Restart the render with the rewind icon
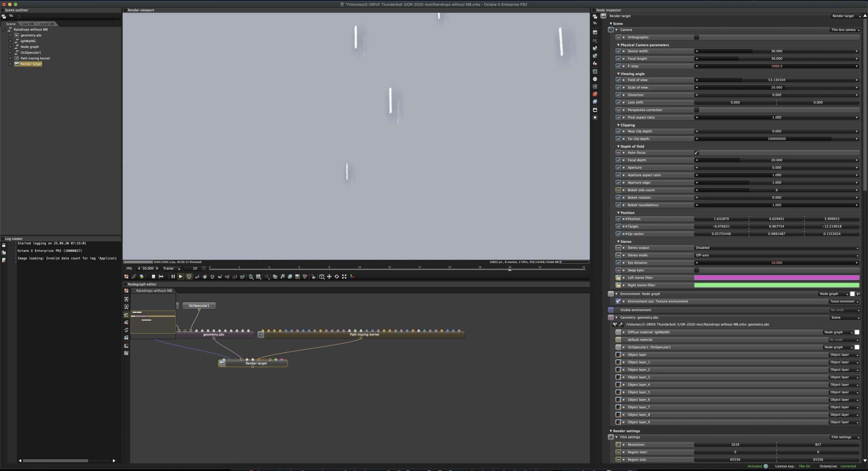 [161, 277]
